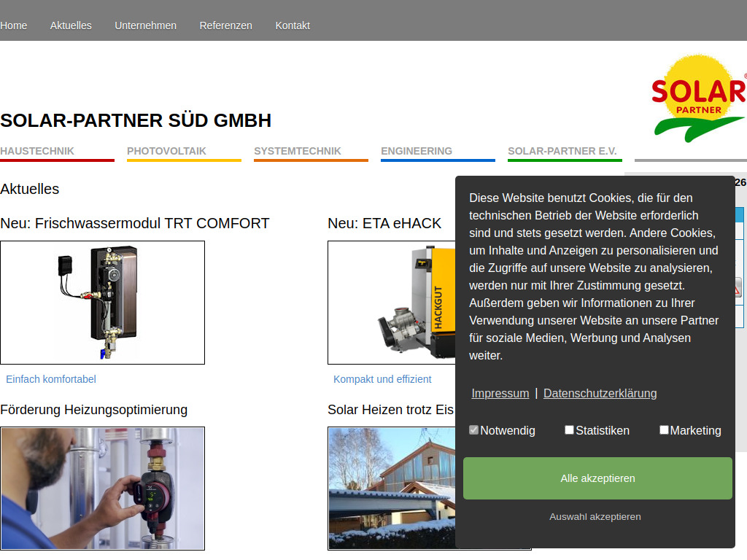
Task: Toggle the Notwendig cookies checkbox
Action: click(473, 429)
